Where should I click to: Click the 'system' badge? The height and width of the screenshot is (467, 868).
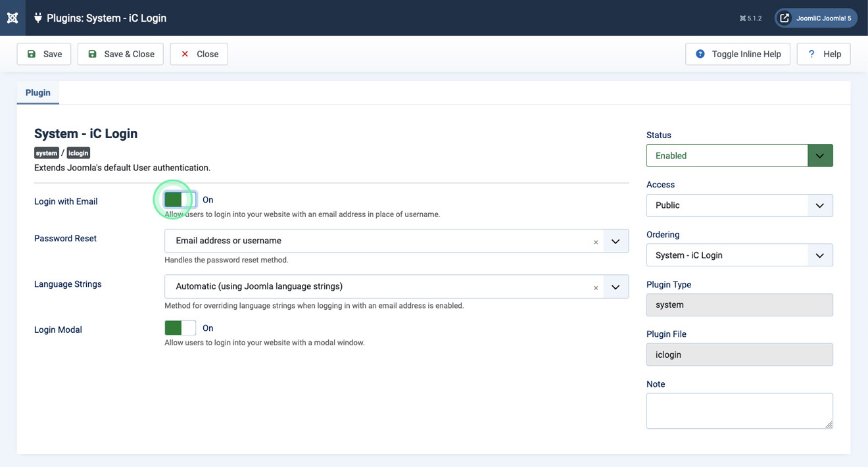47,153
